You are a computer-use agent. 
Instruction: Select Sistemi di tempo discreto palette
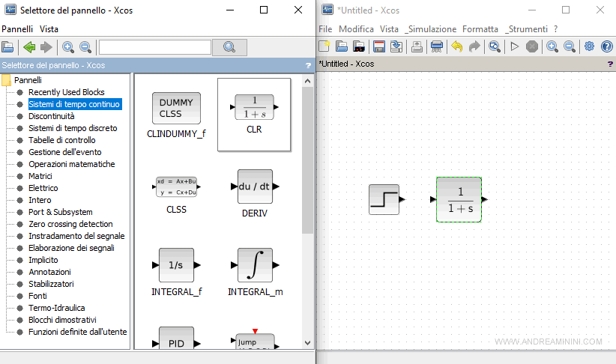point(73,128)
